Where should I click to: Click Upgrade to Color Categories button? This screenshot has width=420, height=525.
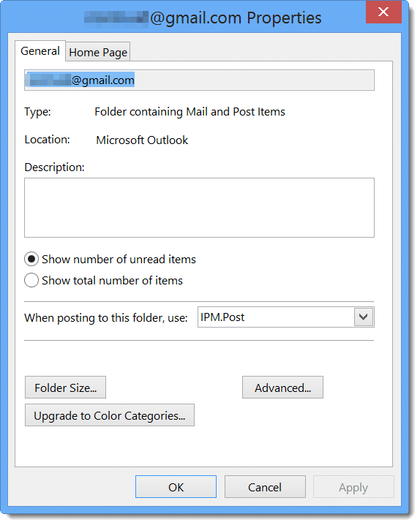click(x=110, y=415)
